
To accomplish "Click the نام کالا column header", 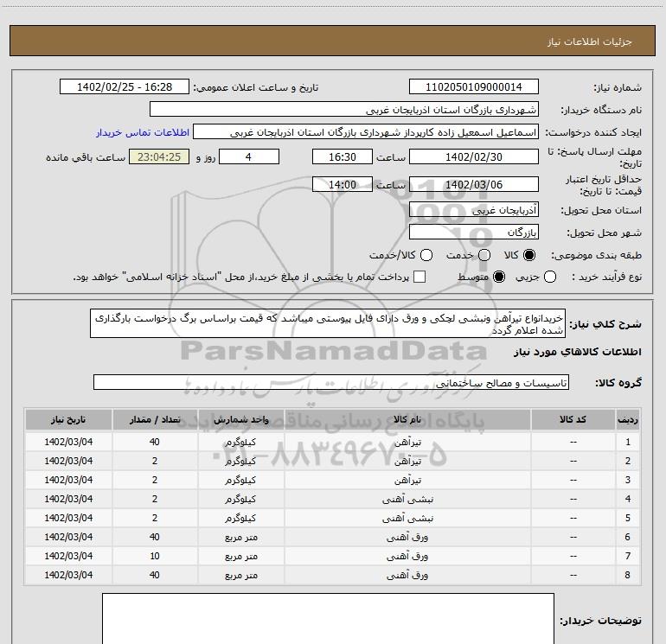I will coord(407,420).
